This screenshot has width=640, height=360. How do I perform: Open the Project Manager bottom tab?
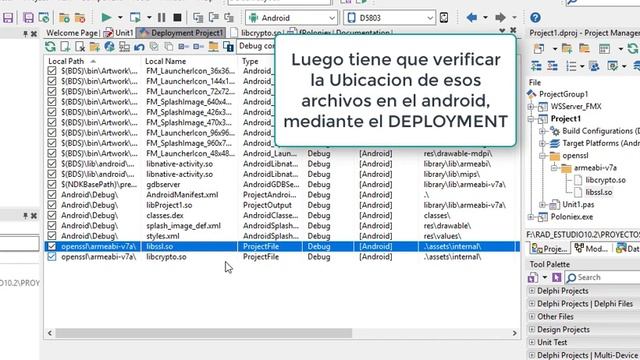[550, 248]
